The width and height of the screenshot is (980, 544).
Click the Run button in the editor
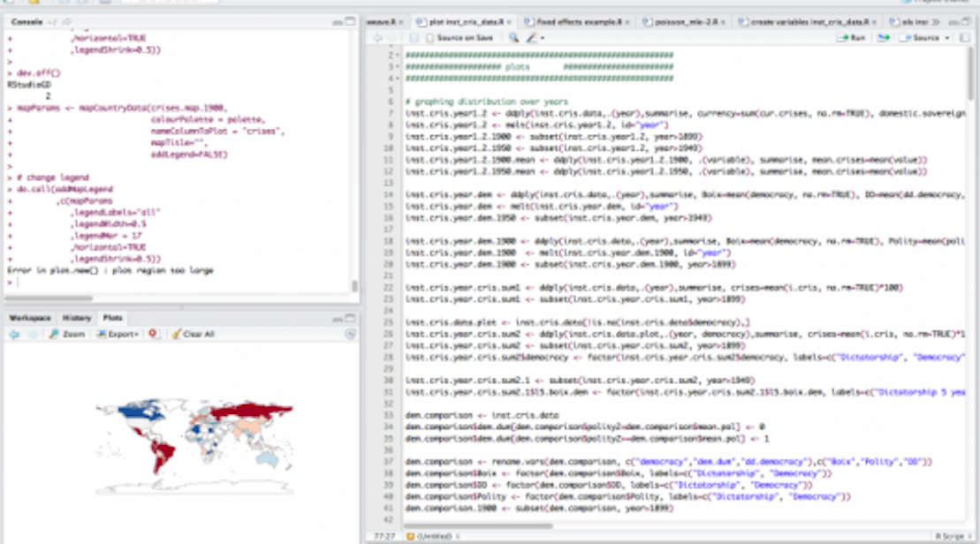[851, 38]
